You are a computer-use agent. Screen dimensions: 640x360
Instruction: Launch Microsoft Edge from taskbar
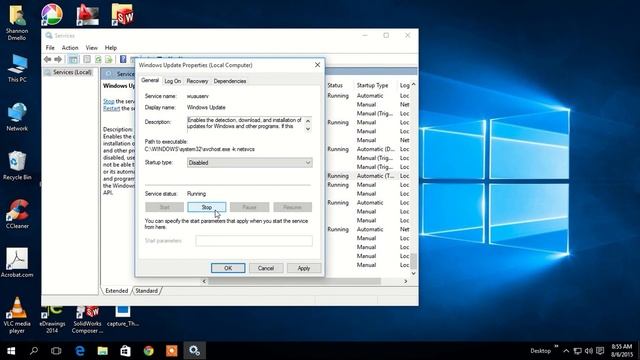[80, 351]
